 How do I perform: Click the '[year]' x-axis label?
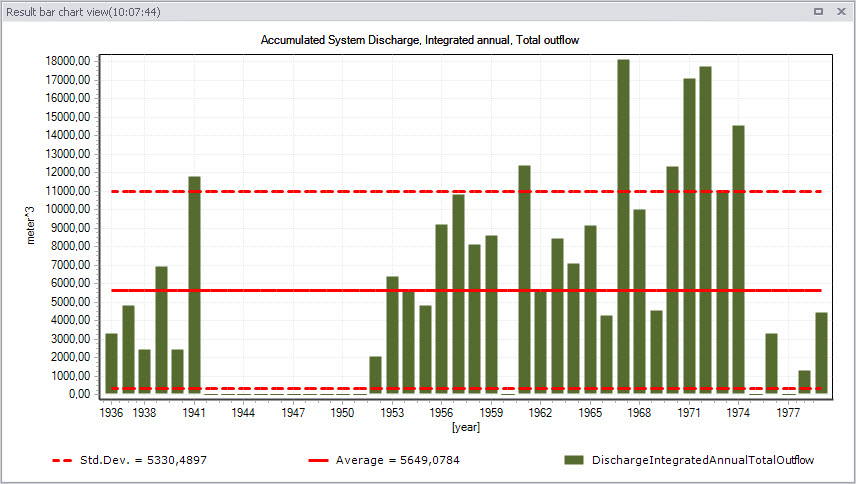point(466,427)
